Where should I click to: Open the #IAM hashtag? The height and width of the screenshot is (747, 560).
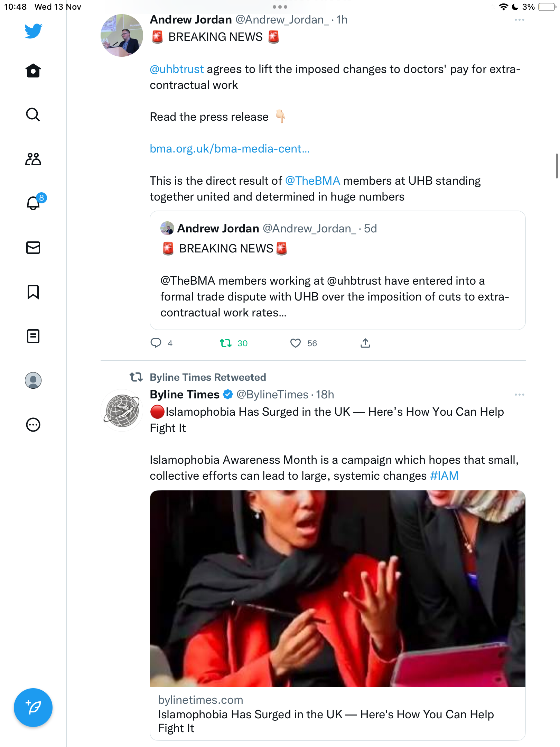click(444, 476)
